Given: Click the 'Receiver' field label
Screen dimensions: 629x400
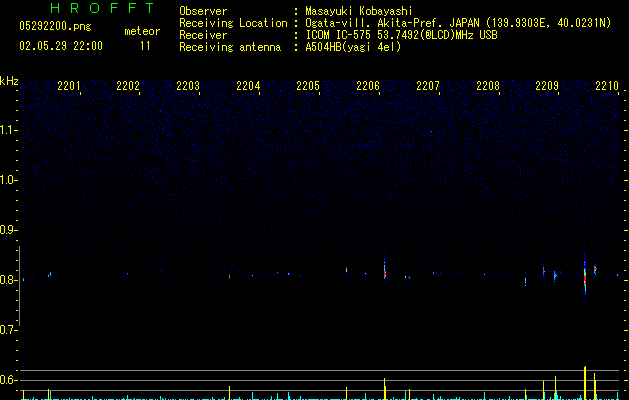Looking at the screenshot, I should click(203, 35).
